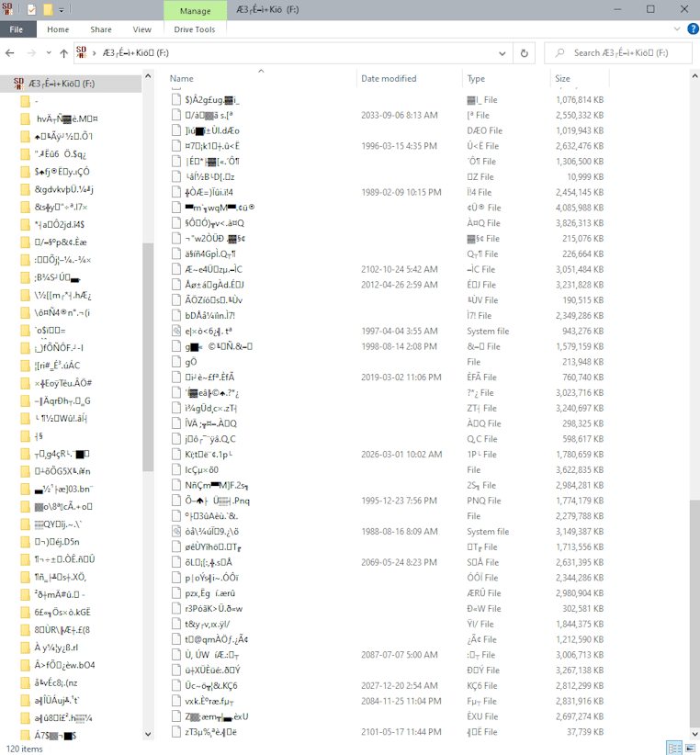Click the Properties icon in quick access toolbar
Screen dimensions: 700x755
30,9
